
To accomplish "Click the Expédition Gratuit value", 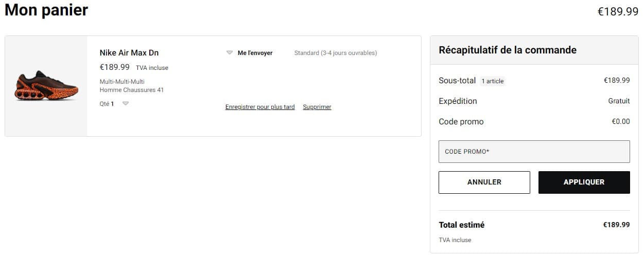I will 619,101.
